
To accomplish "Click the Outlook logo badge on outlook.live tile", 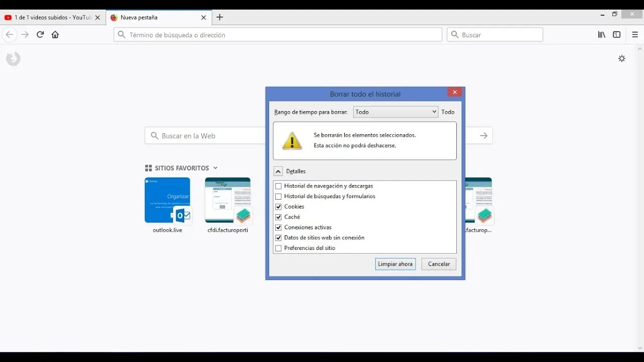I will coord(183,216).
